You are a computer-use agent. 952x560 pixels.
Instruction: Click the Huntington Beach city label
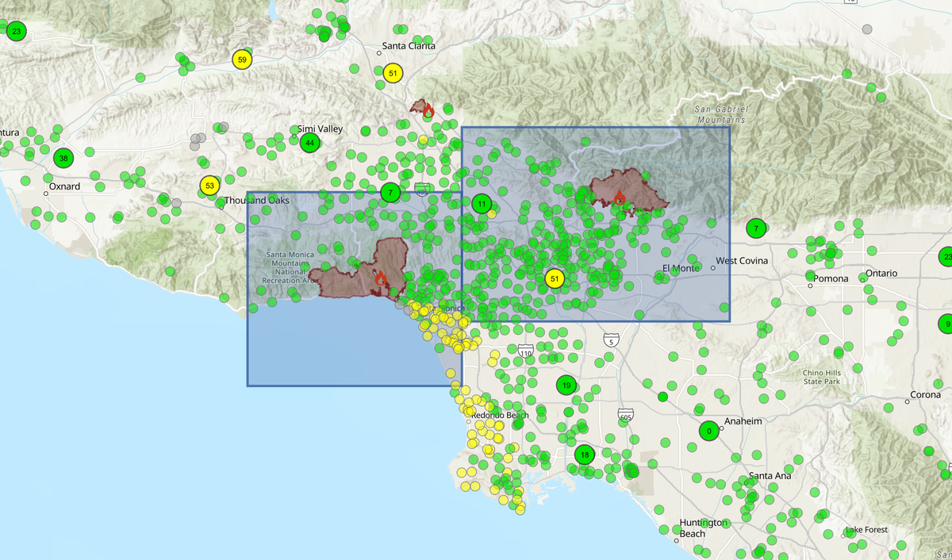(x=703, y=528)
